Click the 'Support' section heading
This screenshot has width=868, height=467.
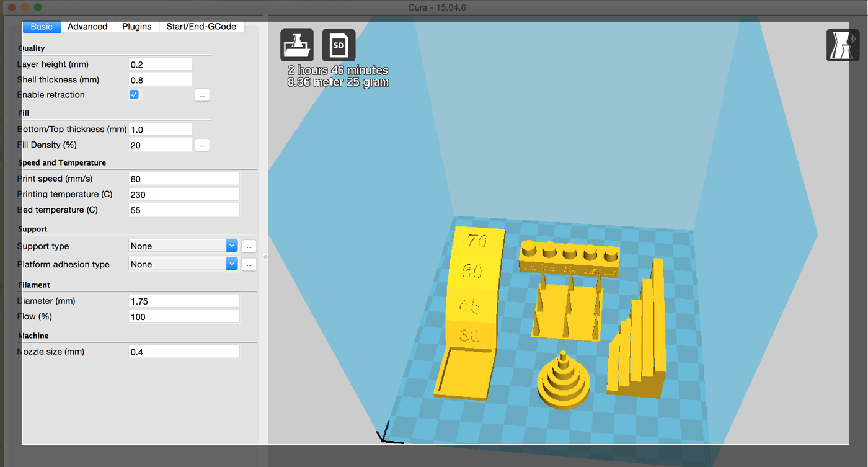point(33,229)
